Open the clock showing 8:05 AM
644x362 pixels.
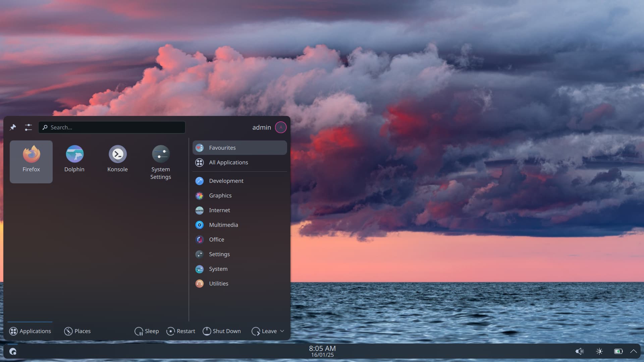322,351
